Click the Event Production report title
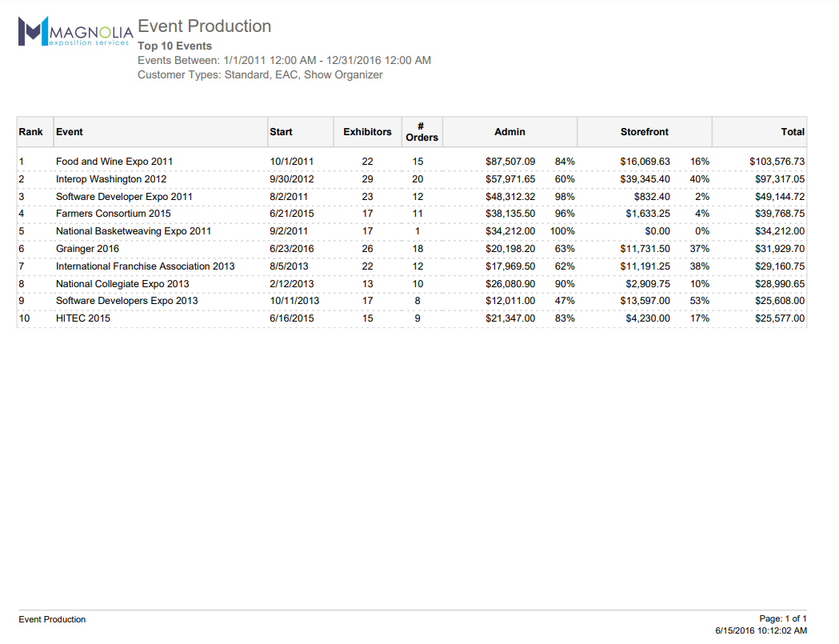The image size is (839, 644). pyautogui.click(x=205, y=26)
